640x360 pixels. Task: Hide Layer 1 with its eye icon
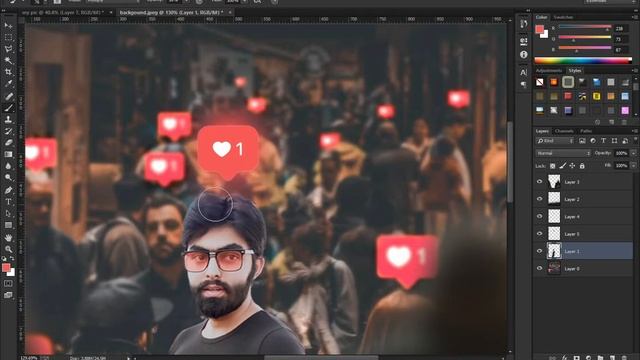click(x=540, y=251)
